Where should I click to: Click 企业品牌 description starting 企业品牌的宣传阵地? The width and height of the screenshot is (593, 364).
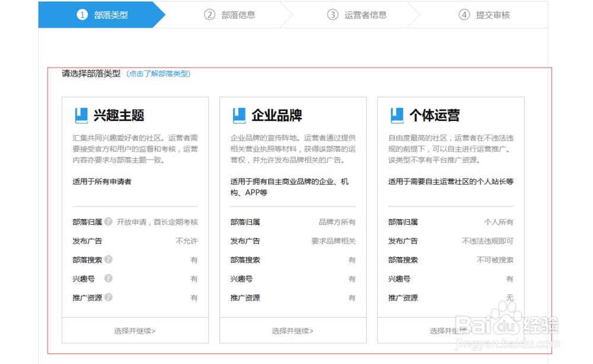[293, 149]
